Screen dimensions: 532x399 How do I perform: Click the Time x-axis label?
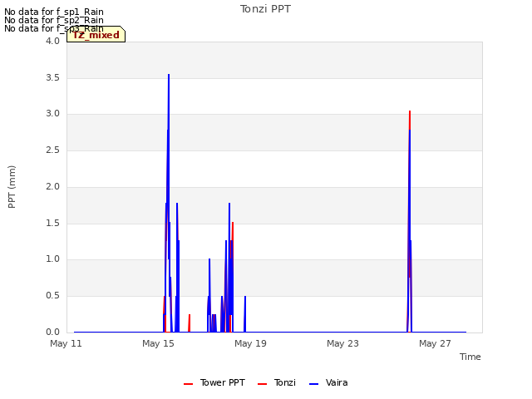(470, 357)
